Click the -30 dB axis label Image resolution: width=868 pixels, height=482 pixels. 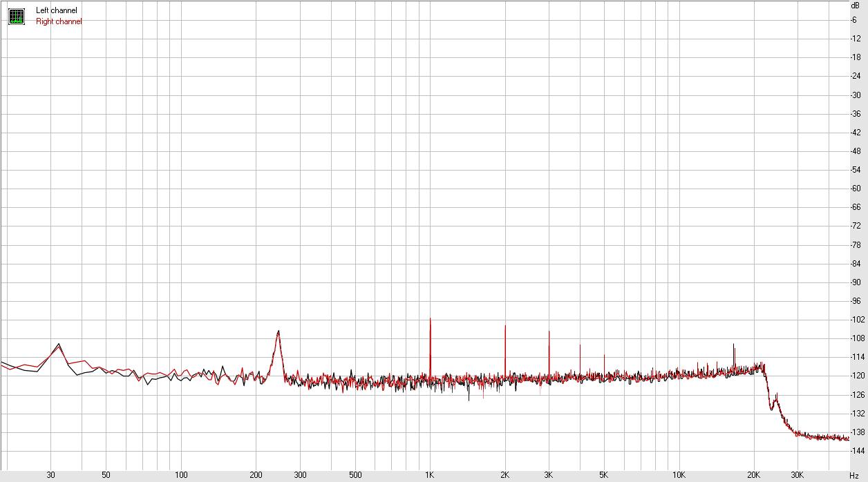855,95
